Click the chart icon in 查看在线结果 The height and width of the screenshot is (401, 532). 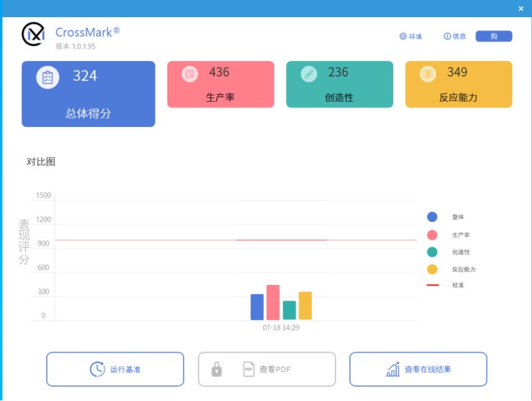tap(393, 369)
